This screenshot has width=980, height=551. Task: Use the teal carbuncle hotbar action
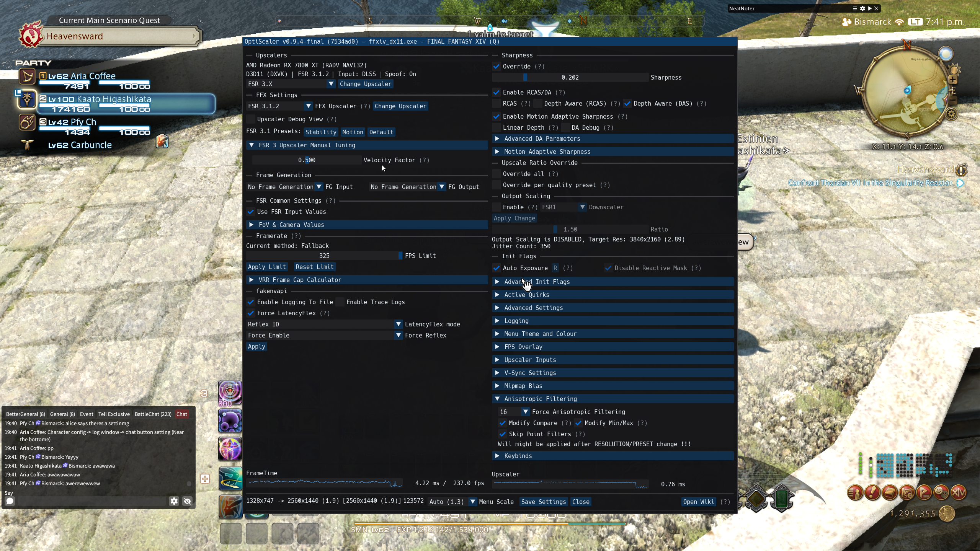click(230, 478)
